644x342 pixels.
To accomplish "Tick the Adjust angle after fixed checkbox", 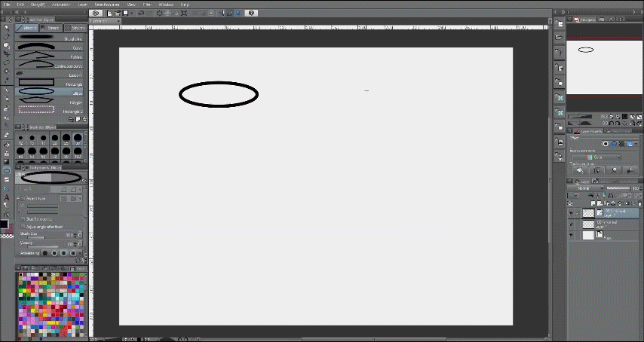I will tap(23, 226).
